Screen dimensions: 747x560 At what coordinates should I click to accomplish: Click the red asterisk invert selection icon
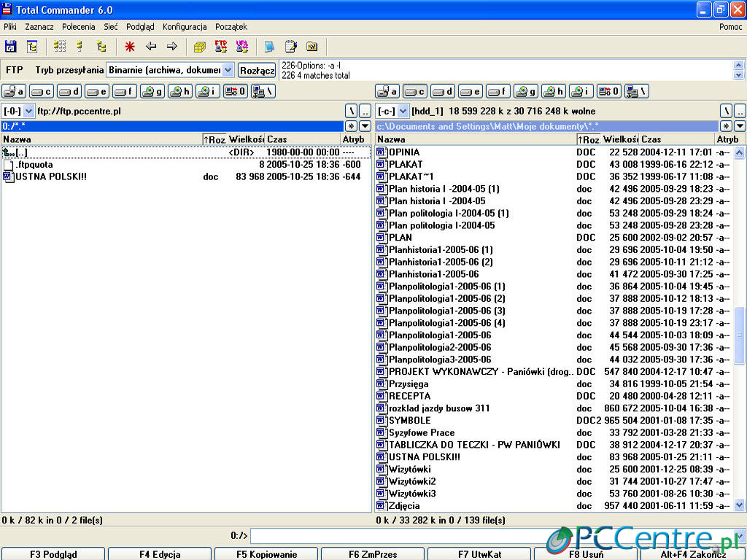[129, 47]
